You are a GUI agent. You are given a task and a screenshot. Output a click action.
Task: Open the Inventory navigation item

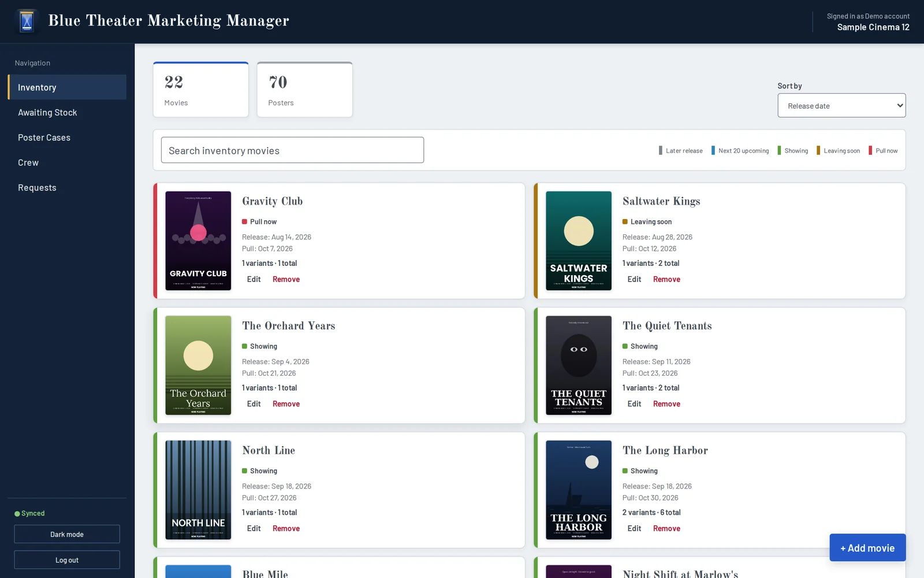(x=67, y=87)
